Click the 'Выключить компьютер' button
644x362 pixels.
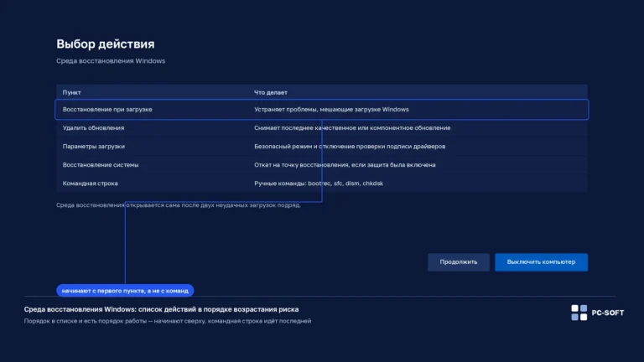point(541,261)
